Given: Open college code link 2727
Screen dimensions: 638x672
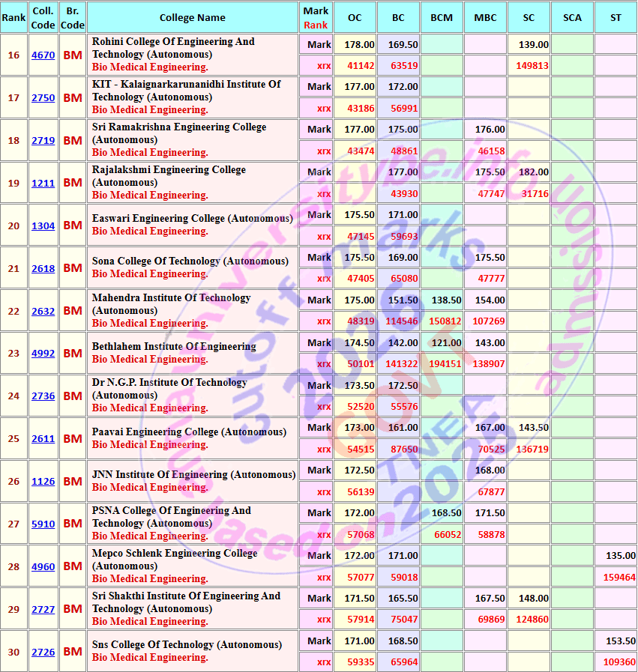Looking at the screenshot, I should click(x=43, y=609).
